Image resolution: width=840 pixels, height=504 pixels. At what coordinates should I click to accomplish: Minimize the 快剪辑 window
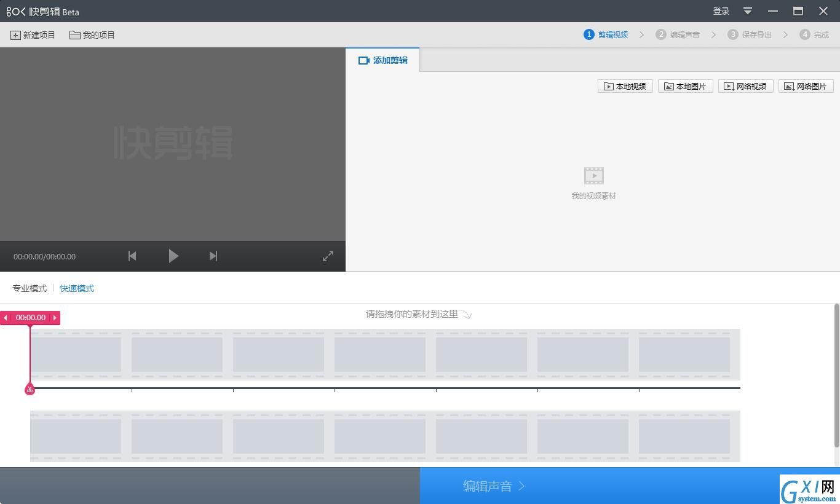(773, 11)
